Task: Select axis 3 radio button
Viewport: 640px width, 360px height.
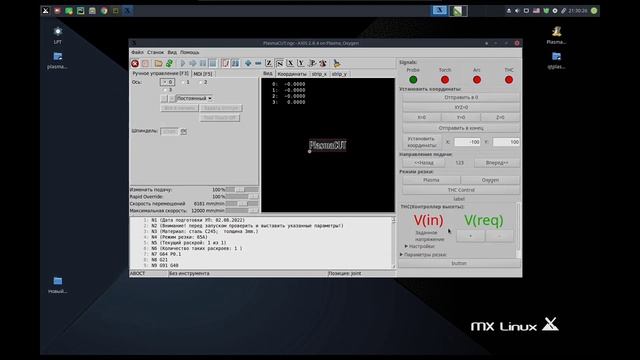Action: [x=168, y=89]
